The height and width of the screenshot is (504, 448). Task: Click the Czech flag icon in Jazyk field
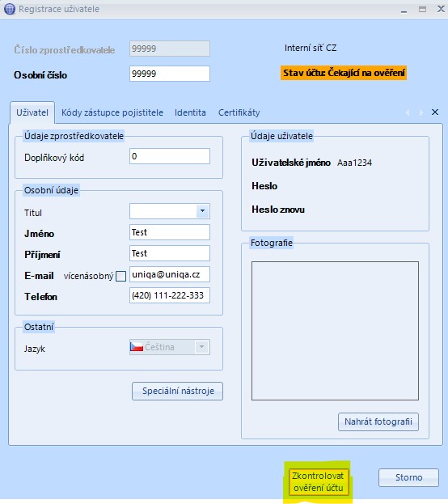click(137, 347)
